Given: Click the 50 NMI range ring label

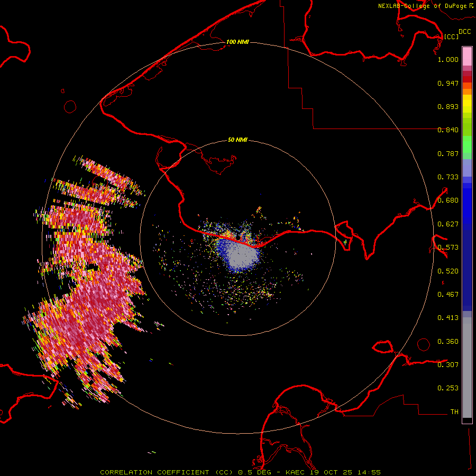Looking at the screenshot, I should coord(237,140).
